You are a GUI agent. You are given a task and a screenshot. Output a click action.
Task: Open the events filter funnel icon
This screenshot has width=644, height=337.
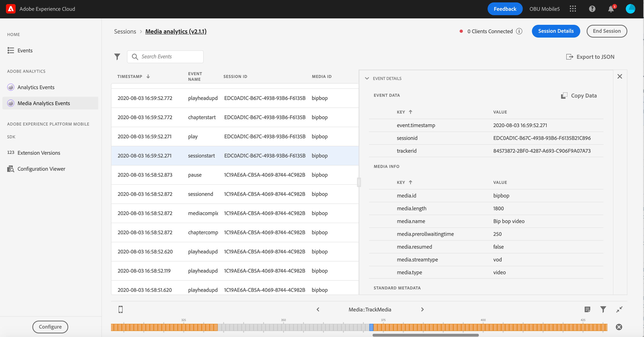coord(117,57)
